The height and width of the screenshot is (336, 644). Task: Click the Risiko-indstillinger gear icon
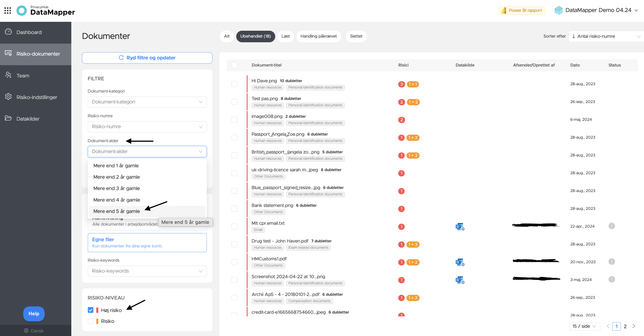(8, 97)
